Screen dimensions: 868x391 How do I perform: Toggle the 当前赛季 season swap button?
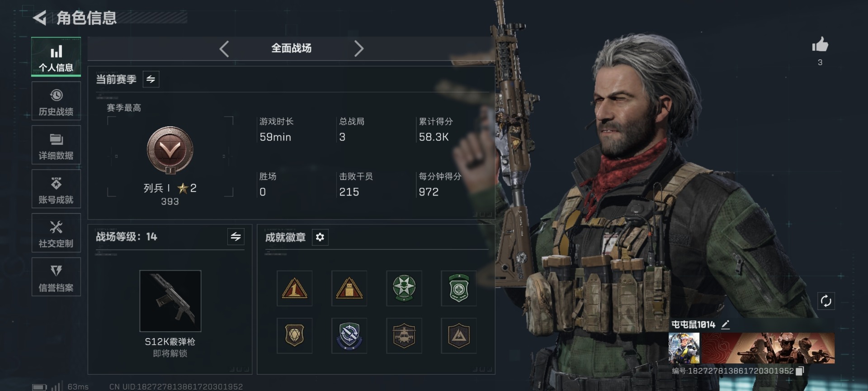(151, 79)
